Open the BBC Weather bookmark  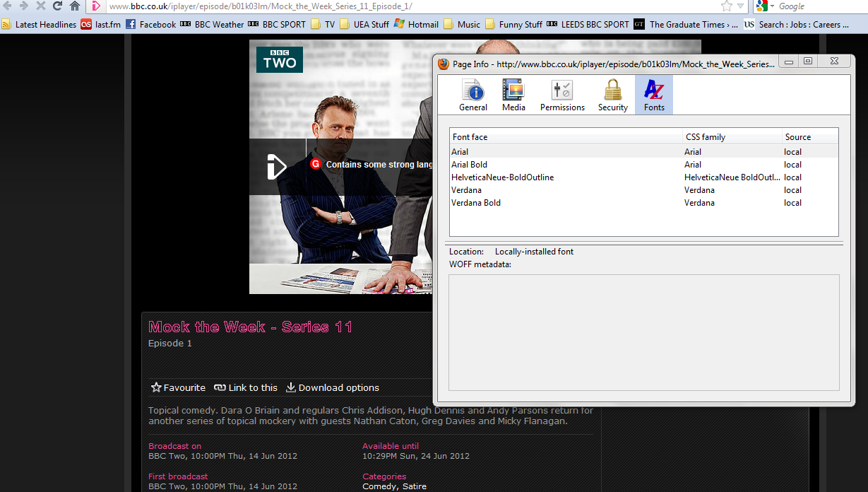point(212,24)
